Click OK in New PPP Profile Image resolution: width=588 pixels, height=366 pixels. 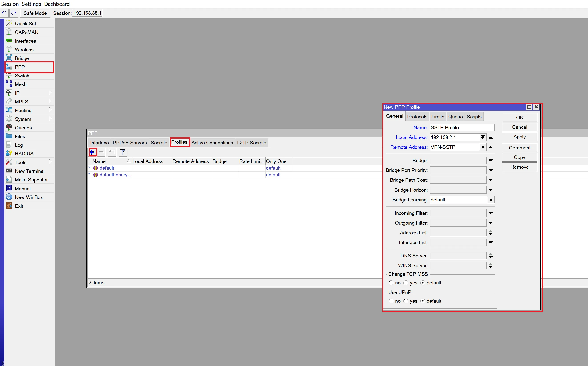(520, 117)
